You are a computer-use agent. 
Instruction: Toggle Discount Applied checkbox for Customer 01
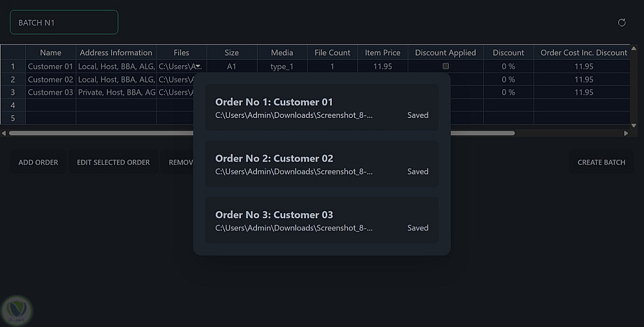pos(446,66)
